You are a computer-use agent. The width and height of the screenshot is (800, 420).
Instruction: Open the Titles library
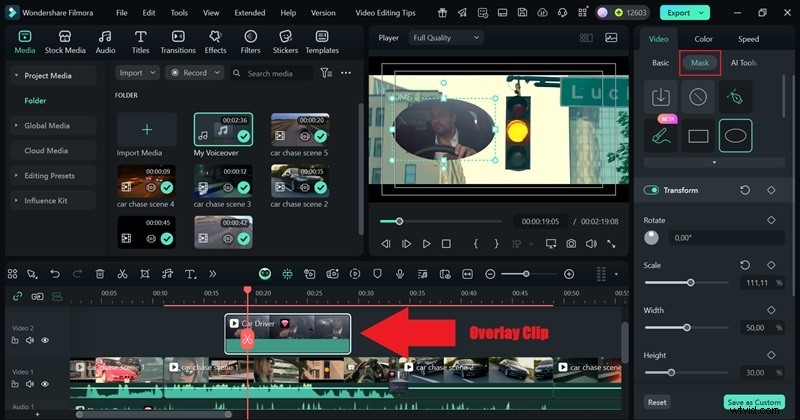tap(140, 42)
